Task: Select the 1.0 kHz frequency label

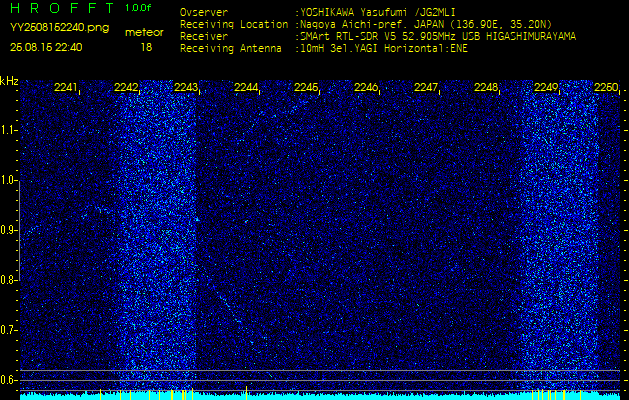Action: click(x=8, y=181)
